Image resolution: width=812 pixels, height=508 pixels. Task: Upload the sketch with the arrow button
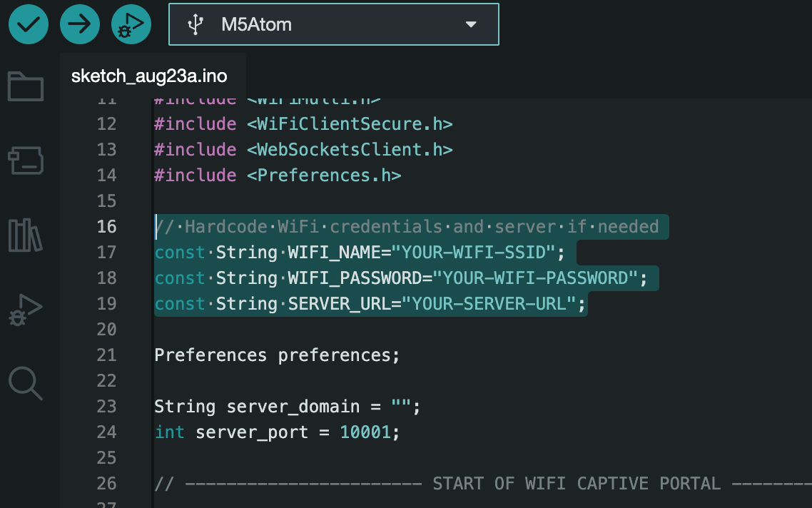80,25
